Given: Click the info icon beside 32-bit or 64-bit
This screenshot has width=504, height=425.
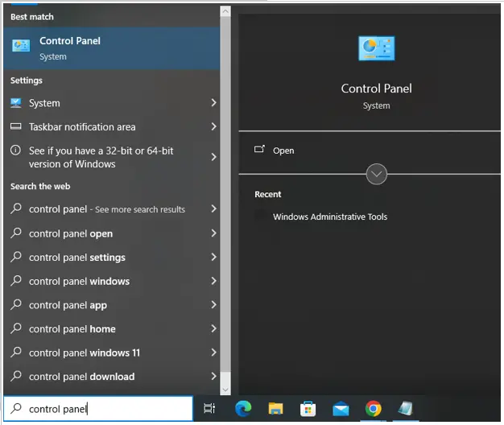Looking at the screenshot, I should point(15,151).
